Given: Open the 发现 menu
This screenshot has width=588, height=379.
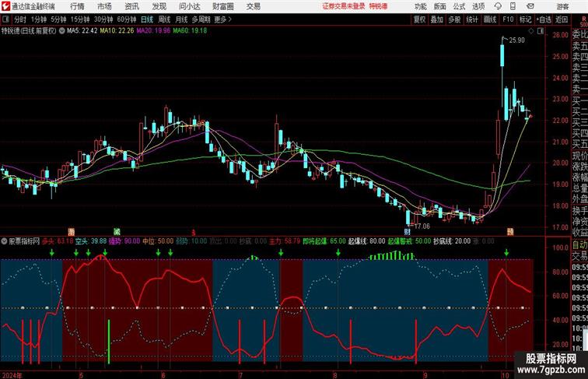Looking at the screenshot, I should tap(159, 6).
